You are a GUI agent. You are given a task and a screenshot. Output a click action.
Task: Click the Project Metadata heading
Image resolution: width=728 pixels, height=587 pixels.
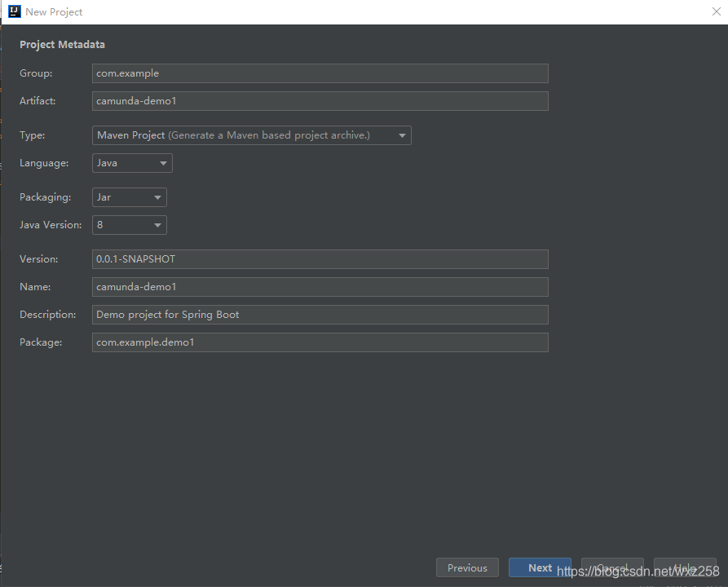point(62,44)
